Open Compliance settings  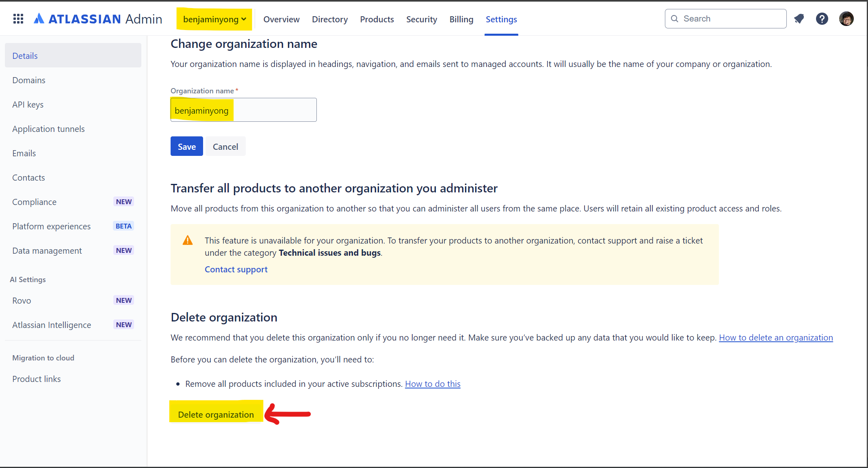pyautogui.click(x=73, y=202)
